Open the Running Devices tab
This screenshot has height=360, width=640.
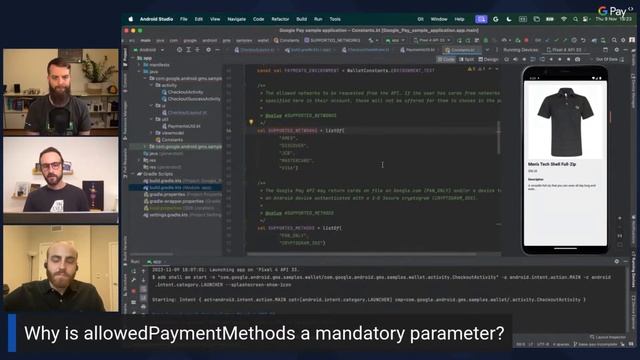pos(520,50)
